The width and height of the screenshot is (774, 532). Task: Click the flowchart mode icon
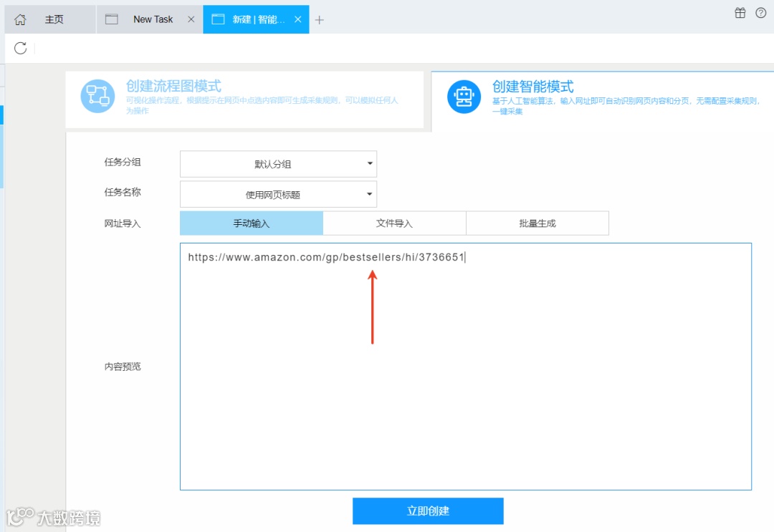point(97,96)
